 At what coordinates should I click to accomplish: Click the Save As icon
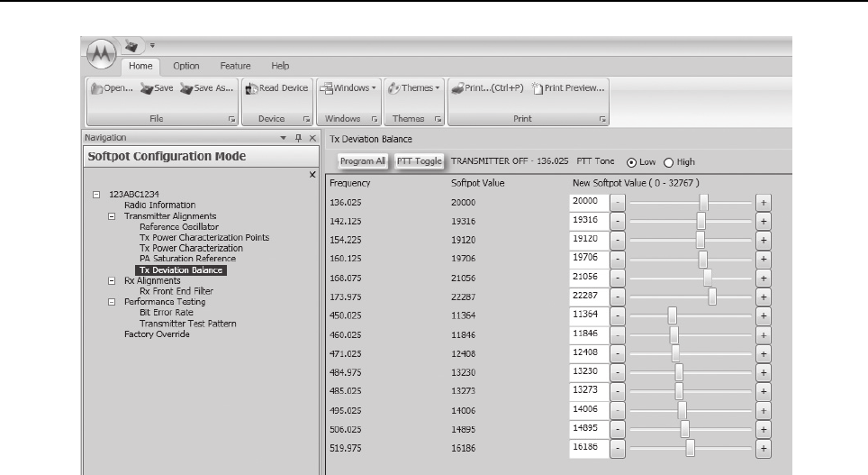click(x=187, y=88)
